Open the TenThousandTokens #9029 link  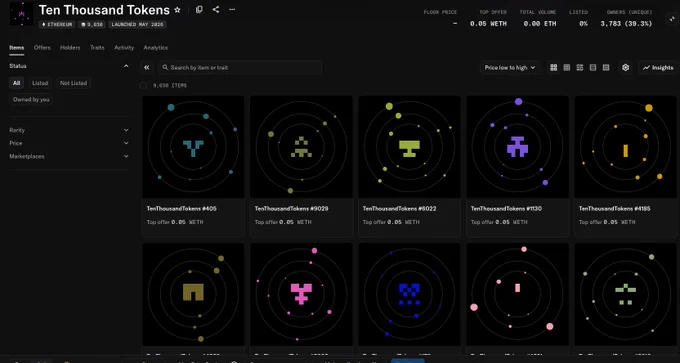(291, 209)
